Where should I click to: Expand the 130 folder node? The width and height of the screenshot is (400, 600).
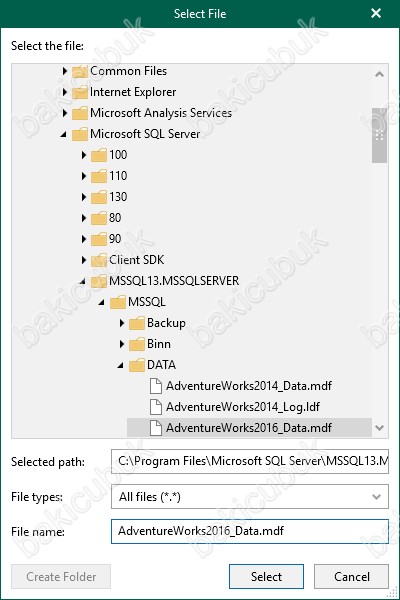84,197
